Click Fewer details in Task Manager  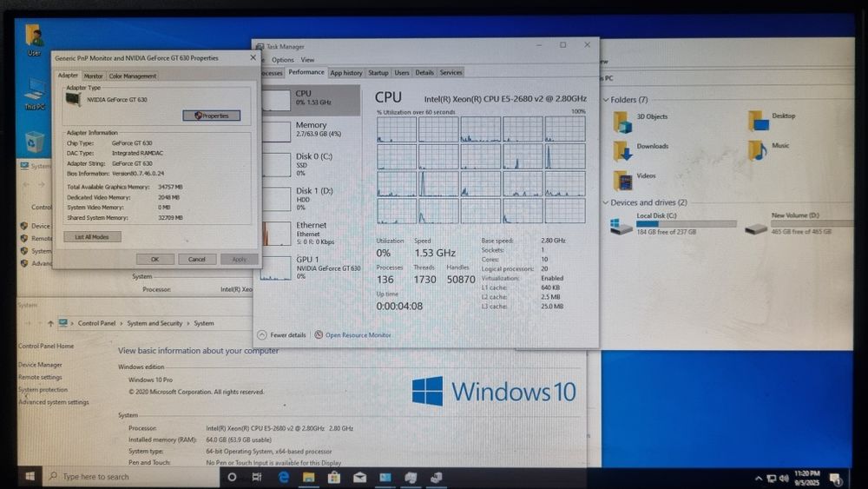282,335
